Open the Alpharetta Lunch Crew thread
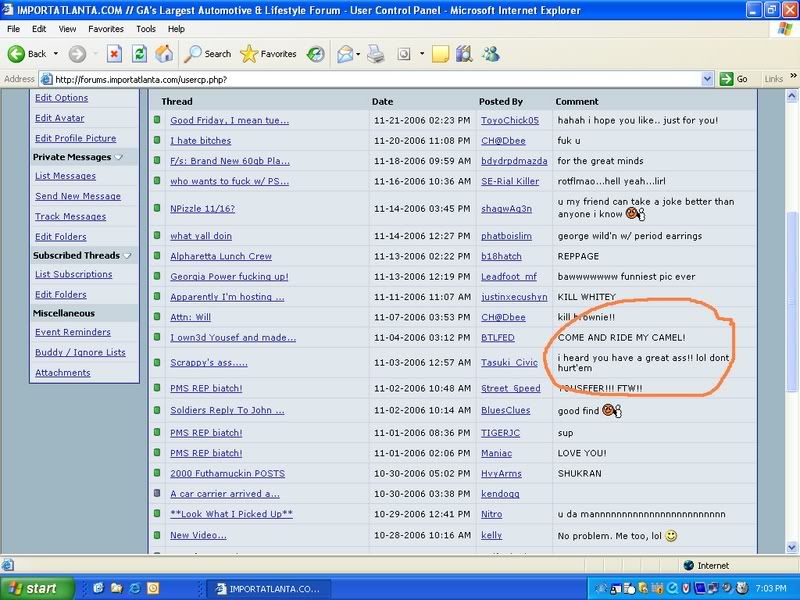Image resolution: width=800 pixels, height=600 pixels. tap(220, 256)
